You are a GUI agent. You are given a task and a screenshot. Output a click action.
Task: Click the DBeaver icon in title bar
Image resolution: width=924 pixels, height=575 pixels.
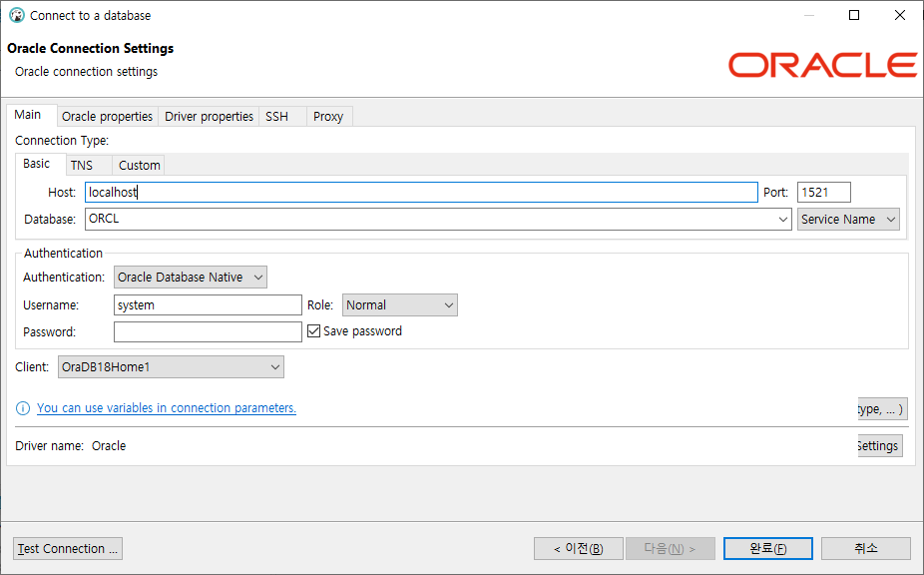17,15
